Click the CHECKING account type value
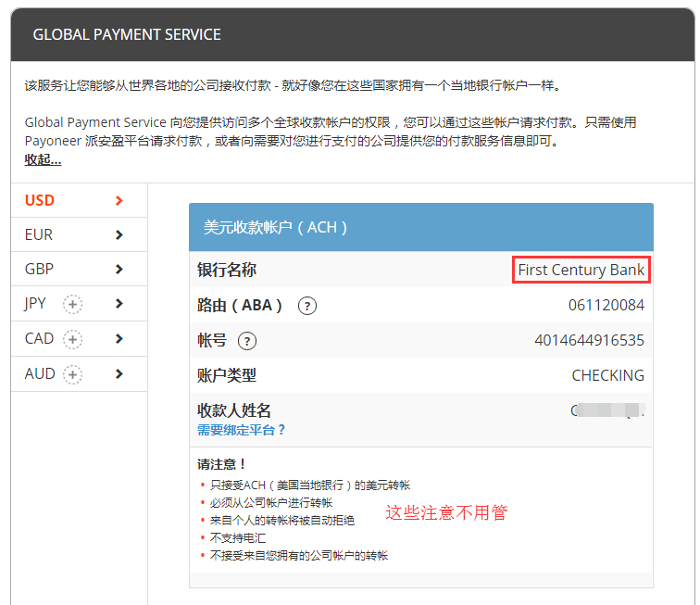Viewport: 700px width, 605px height. (608, 376)
